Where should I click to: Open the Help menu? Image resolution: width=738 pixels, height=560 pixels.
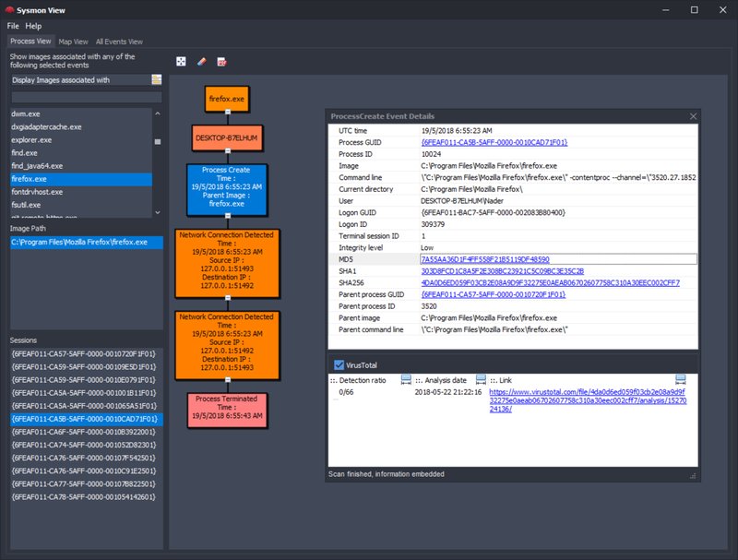tap(36, 27)
